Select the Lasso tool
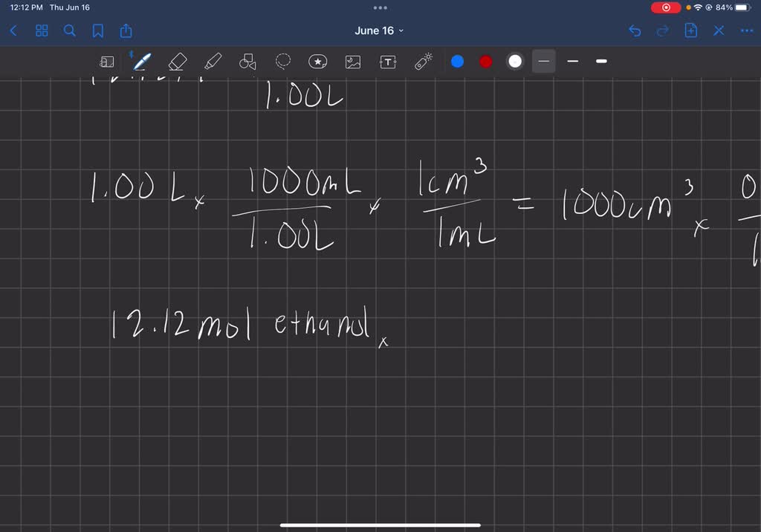The width and height of the screenshot is (761, 532). 283,61
